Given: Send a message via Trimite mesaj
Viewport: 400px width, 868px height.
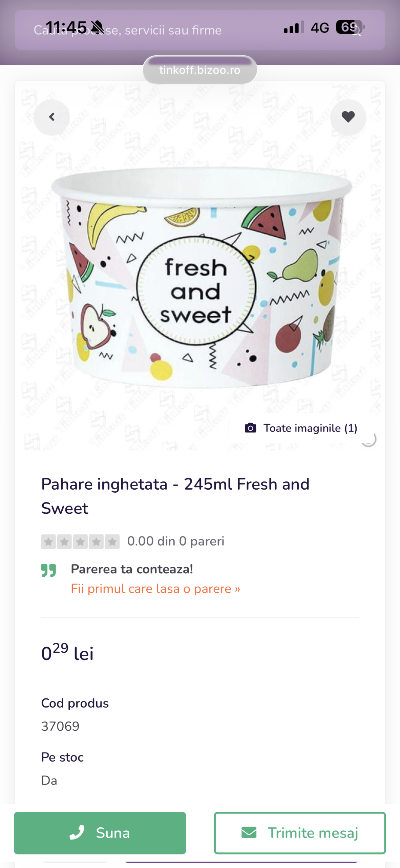Looking at the screenshot, I should coord(300,833).
